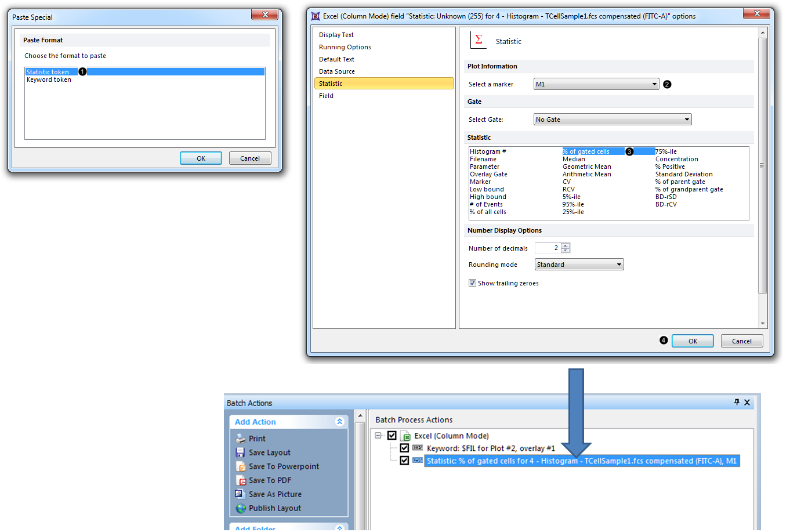Click the Print action icon
This screenshot has height=532, width=790.
point(241,439)
